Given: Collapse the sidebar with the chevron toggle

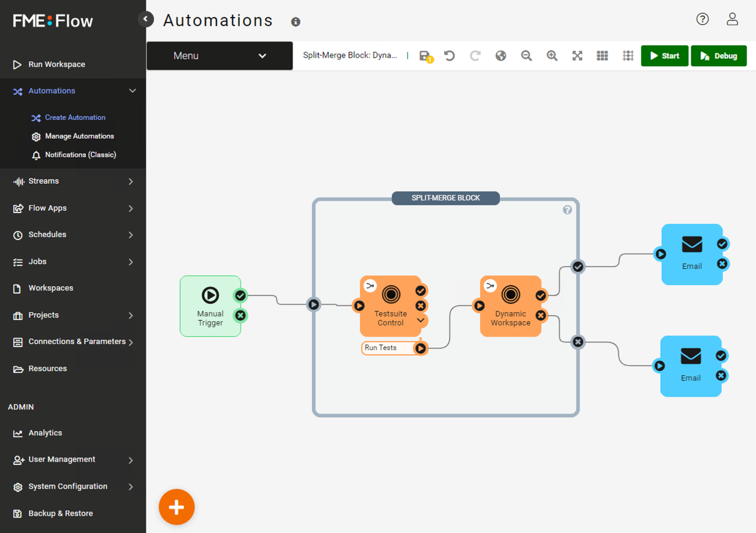Looking at the screenshot, I should tap(146, 19).
